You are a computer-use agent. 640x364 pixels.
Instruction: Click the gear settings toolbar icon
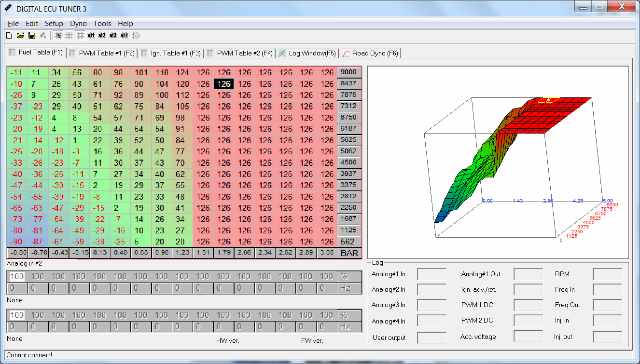tap(136, 35)
